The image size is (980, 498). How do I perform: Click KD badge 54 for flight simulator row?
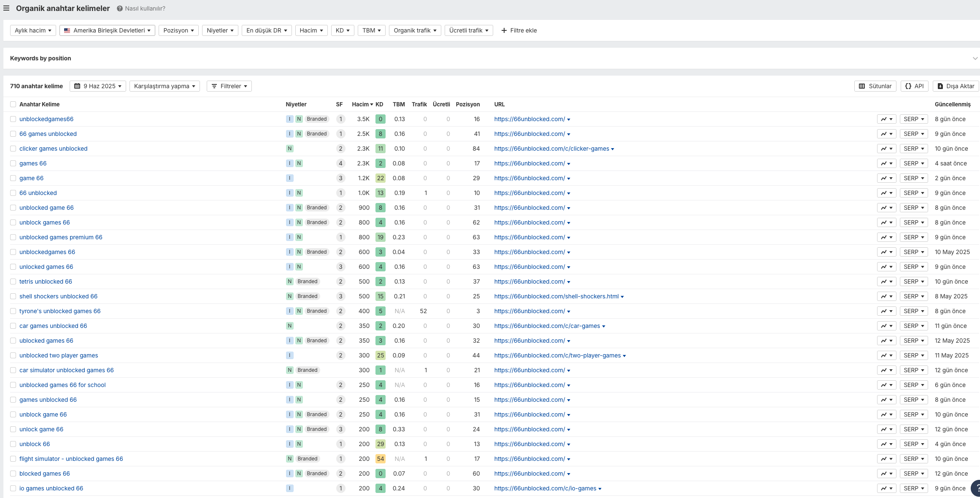381,459
